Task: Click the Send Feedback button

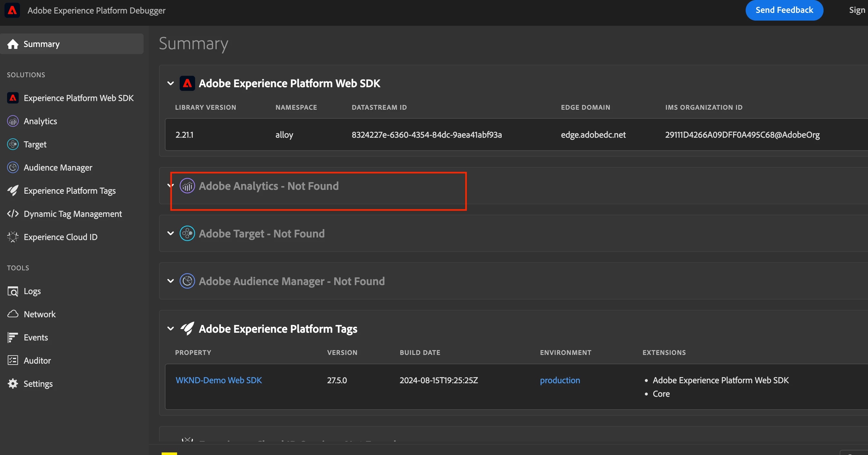Action: pos(784,10)
